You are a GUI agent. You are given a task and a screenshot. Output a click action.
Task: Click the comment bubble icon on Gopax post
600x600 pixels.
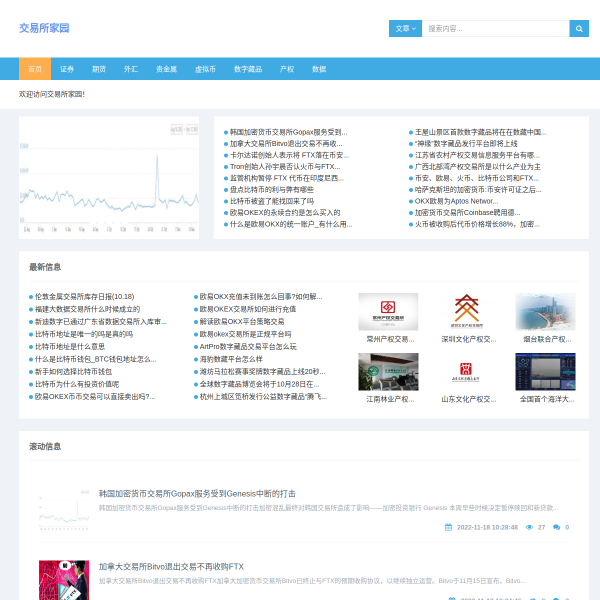(556, 527)
